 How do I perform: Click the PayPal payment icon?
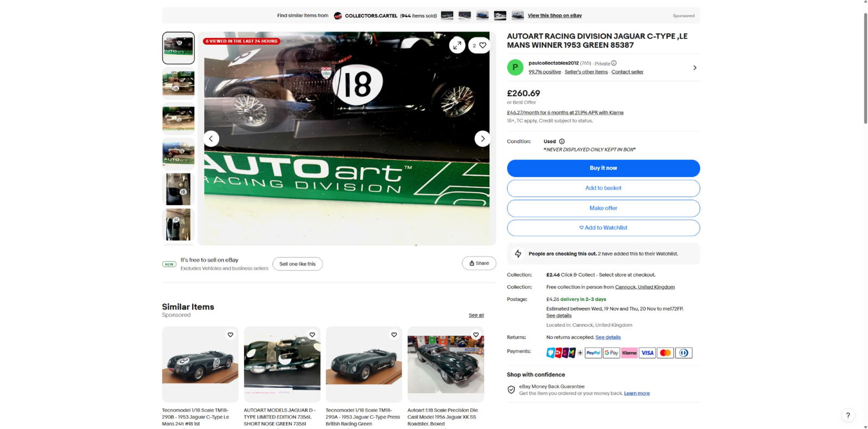click(593, 353)
